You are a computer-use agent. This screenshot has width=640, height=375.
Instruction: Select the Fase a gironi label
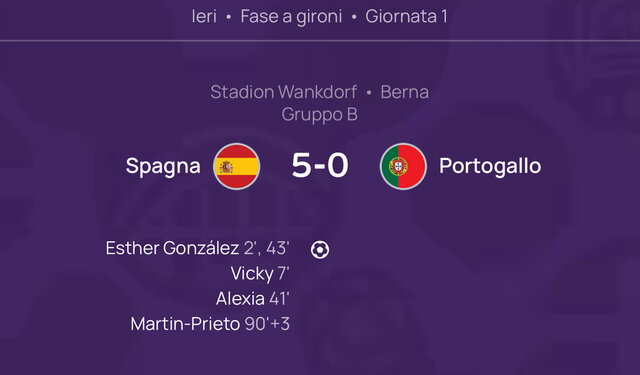coord(291,17)
